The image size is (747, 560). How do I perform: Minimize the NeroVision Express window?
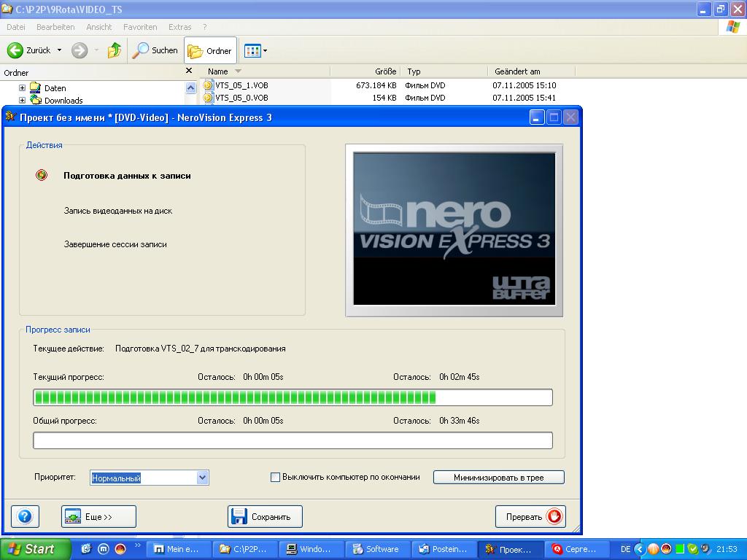537,117
